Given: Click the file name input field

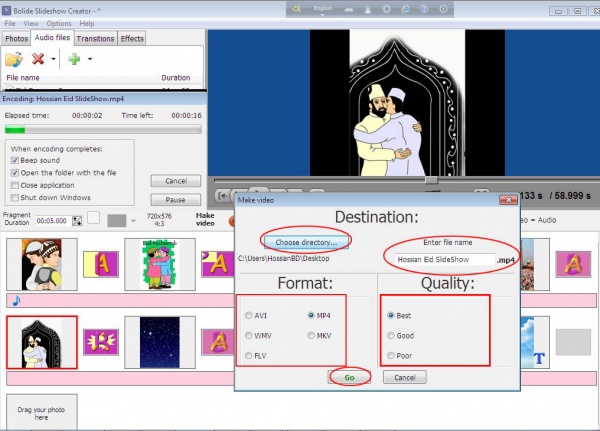Looking at the screenshot, I should (x=446, y=260).
